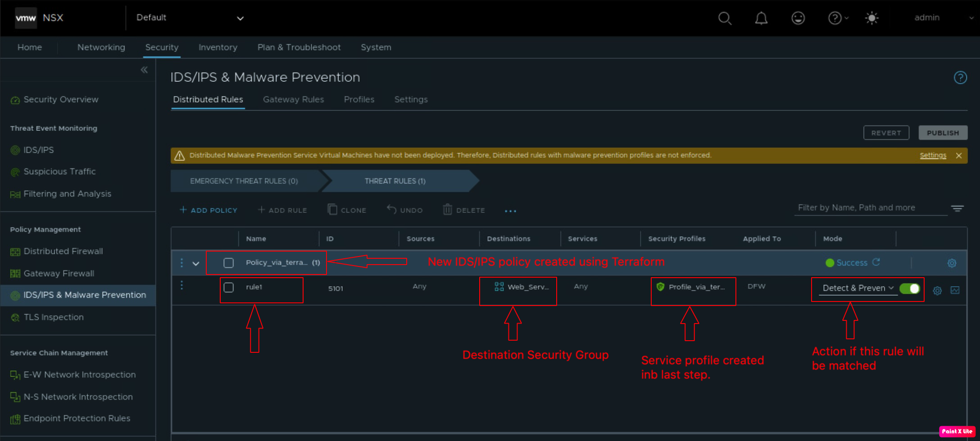Viewport: 980px width, 441px height.
Task: Open the filter options icon
Action: pos(957,208)
